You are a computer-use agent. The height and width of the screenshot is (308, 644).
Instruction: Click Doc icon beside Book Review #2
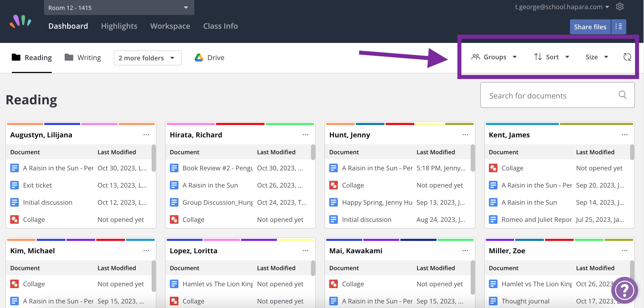click(x=174, y=168)
